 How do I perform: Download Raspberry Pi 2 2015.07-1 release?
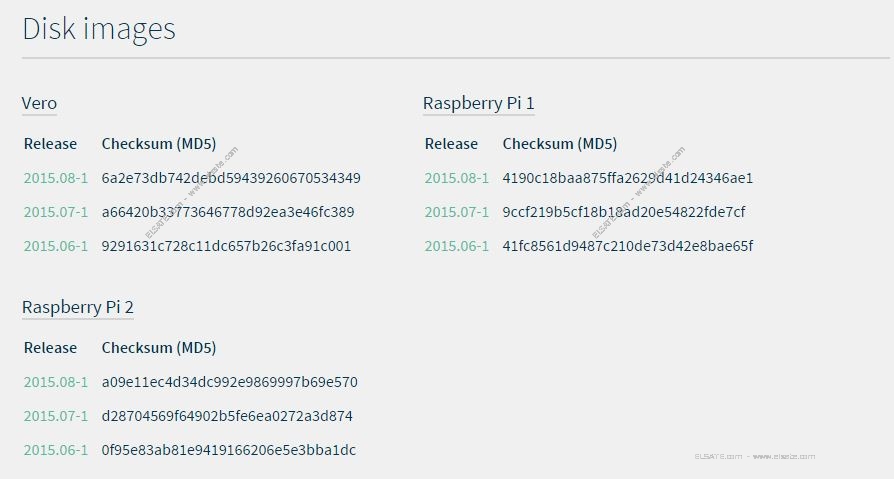tap(56, 416)
